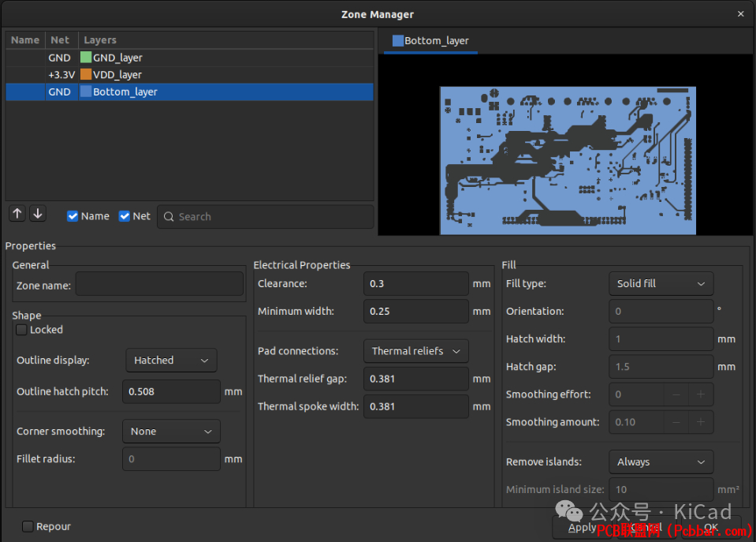Toggle the Name filter checkbox

pos(73,216)
